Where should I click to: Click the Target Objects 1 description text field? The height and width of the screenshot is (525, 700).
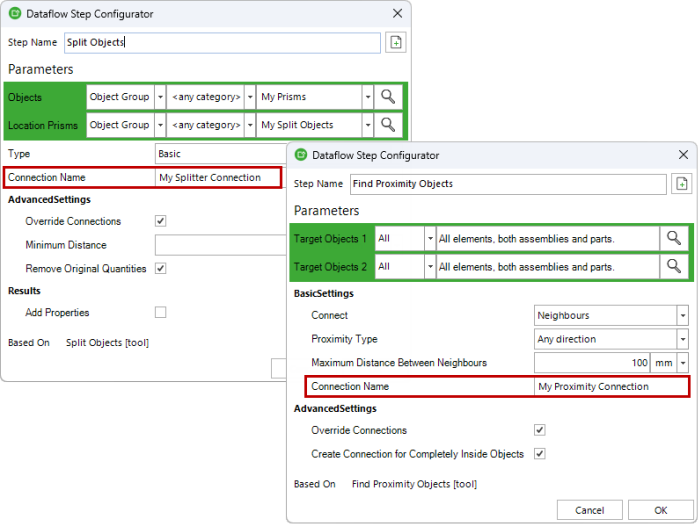[x=548, y=238]
